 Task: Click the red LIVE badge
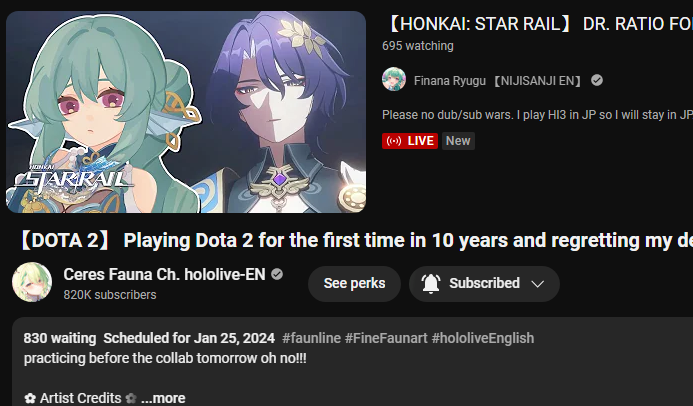(410, 141)
